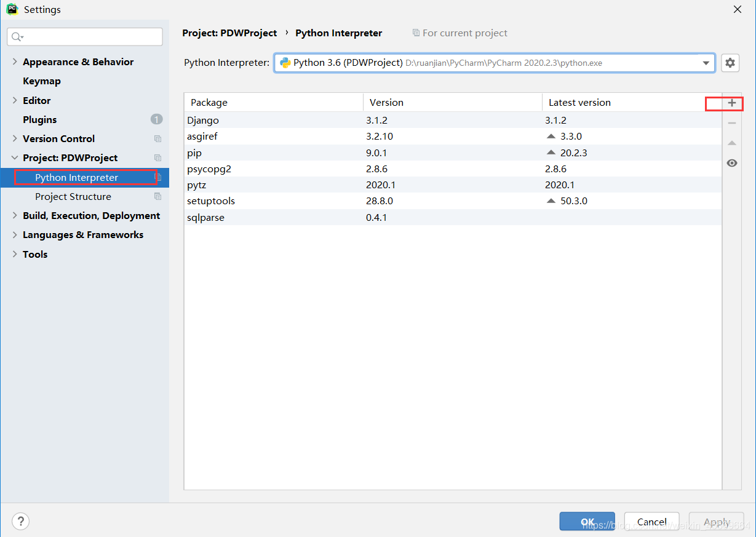Expand the Build, Execution, Deployment section
Image resolution: width=756 pixels, height=537 pixels.
pyautogui.click(x=14, y=215)
